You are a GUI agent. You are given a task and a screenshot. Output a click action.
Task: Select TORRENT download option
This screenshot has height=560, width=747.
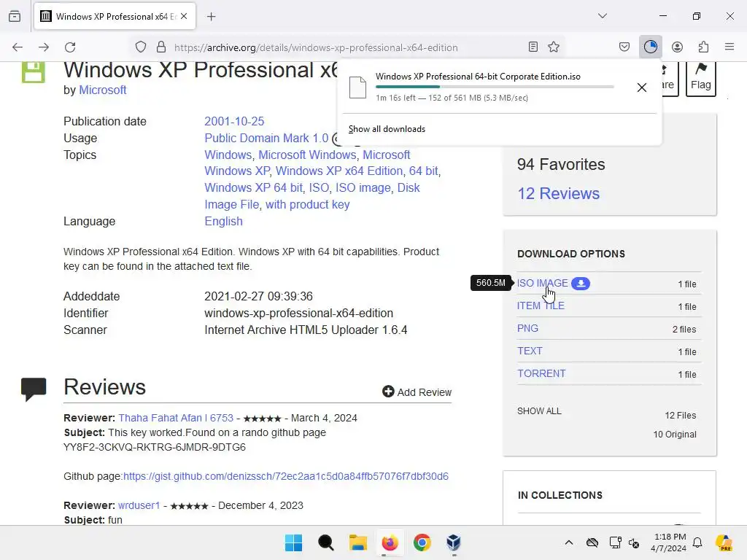542,373
